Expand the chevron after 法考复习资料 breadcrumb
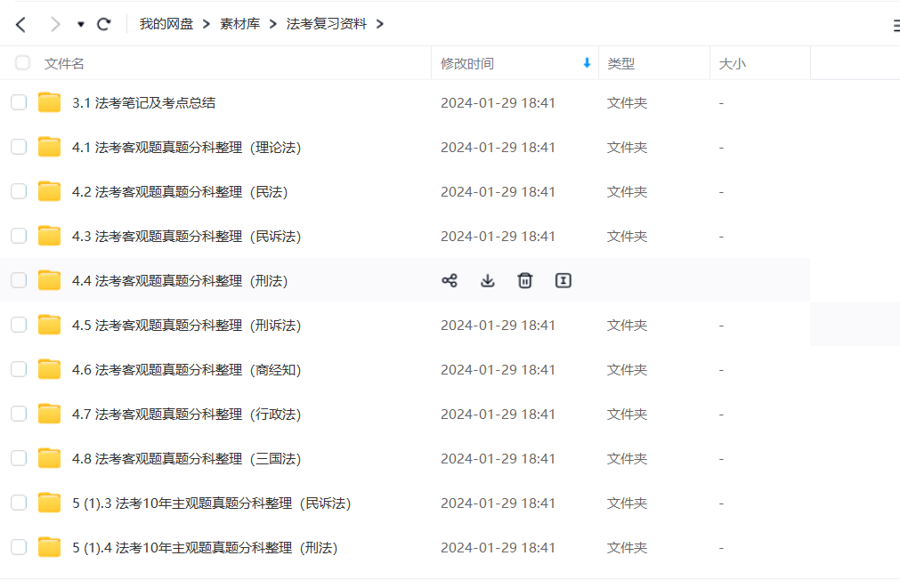900x588 pixels. pos(380,24)
